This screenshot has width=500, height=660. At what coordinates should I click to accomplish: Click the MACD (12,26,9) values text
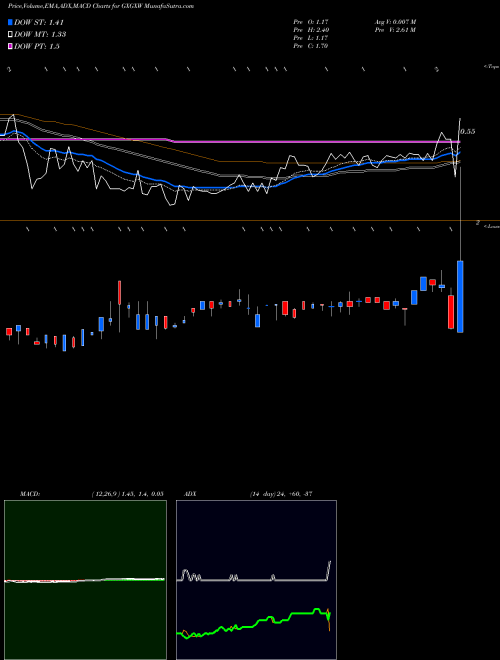pyautogui.click(x=128, y=494)
